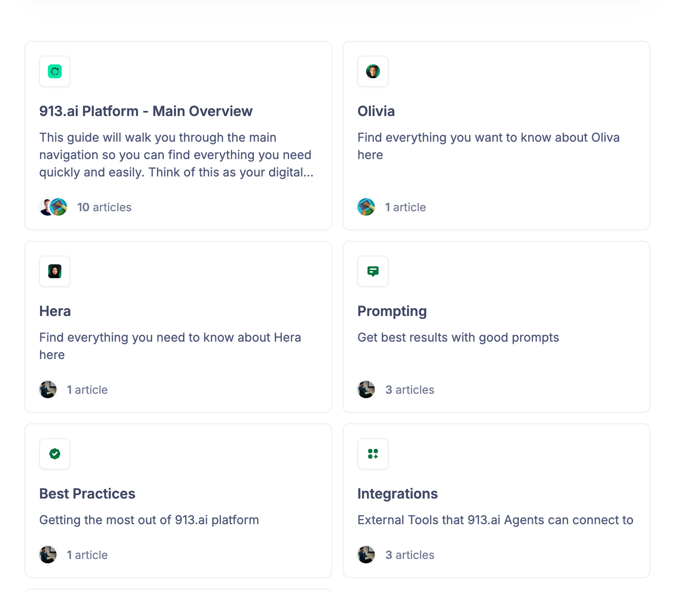Click Hera's portrait icon
Screen dimensions: 700x592
[x=55, y=271]
